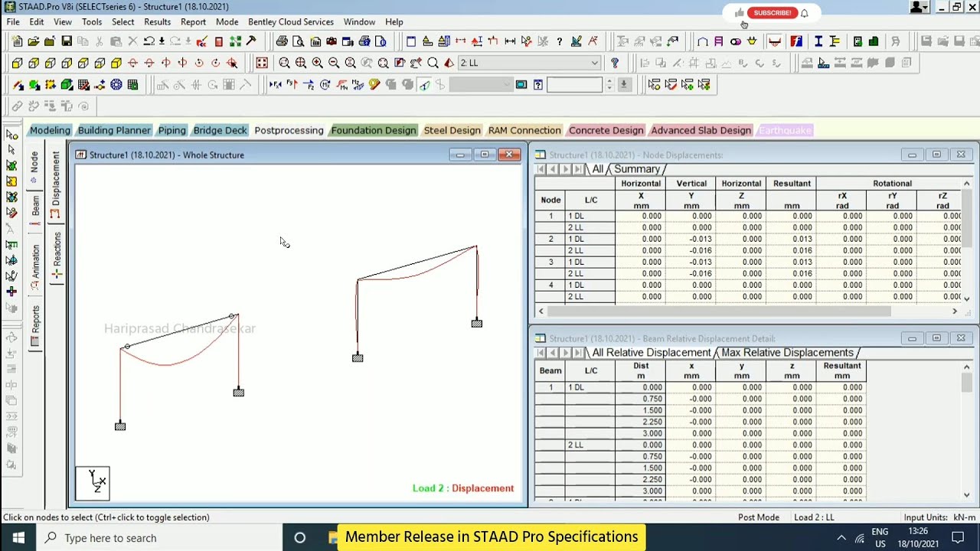Click the YouTube like thumbs-up icon
Screen dimensions: 980x551
coord(739,13)
